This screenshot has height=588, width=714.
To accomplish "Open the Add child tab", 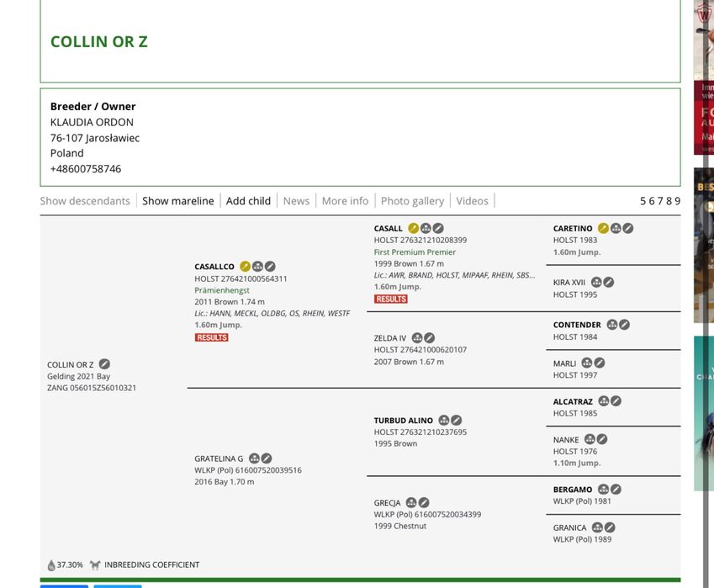I will 248,201.
